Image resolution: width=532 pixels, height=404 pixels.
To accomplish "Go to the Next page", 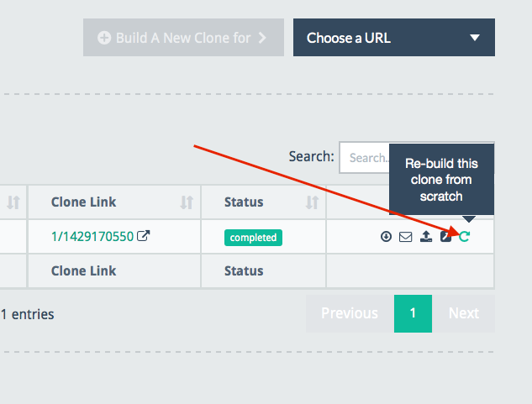I will tap(463, 313).
